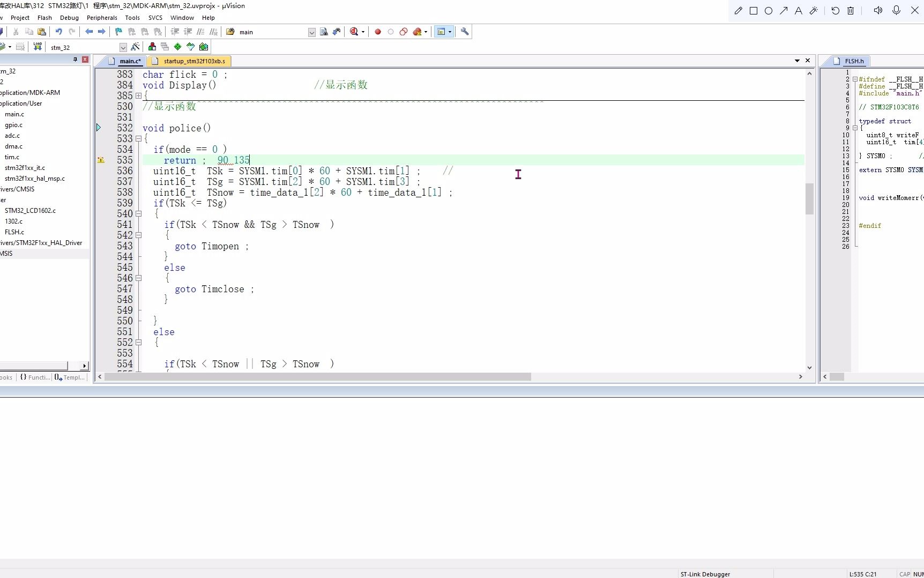The height and width of the screenshot is (578, 924).
Task: Toggle the microphone in the recording bar
Action: point(896,11)
